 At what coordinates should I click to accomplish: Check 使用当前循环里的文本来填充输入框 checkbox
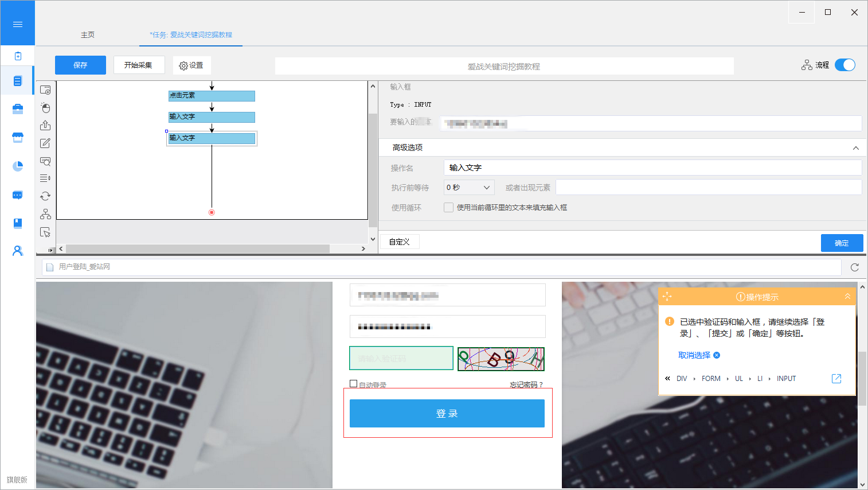pos(448,208)
